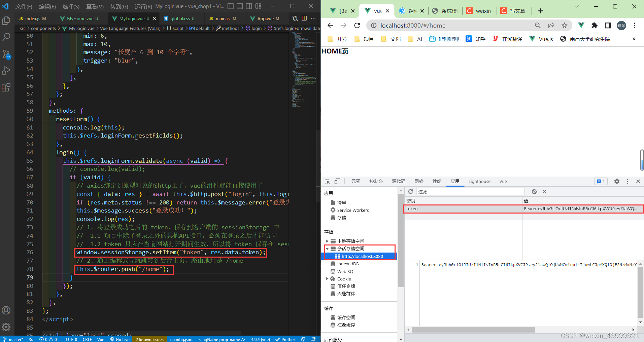Toggle VS Code secondary side bar layout
The width and height of the screenshot is (644, 342).
pos(249,6)
